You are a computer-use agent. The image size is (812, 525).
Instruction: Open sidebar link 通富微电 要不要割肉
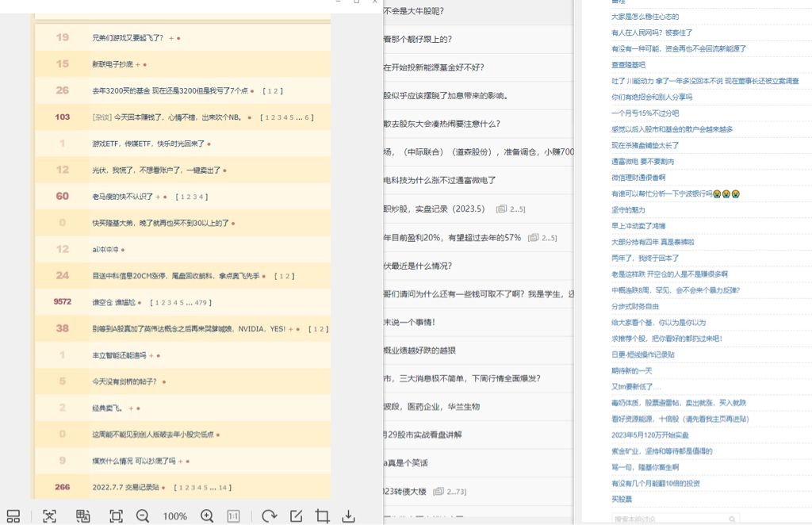click(642, 162)
